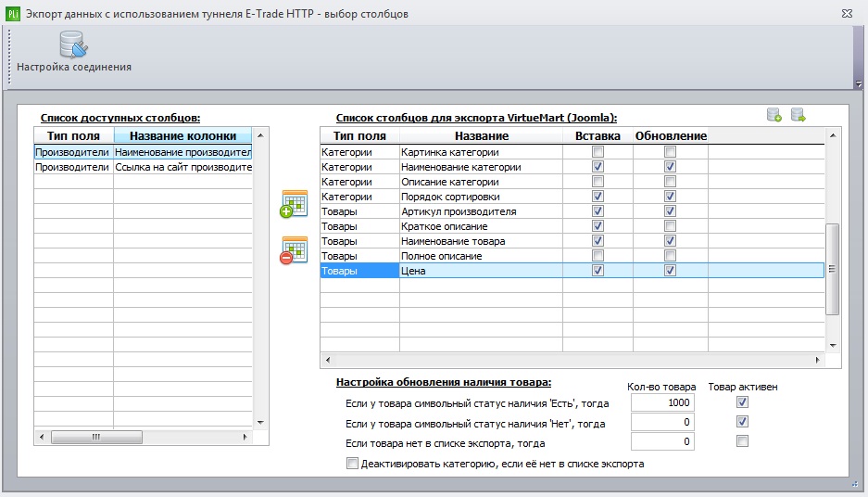Viewport: 868px width, 497px height.
Task: Enable Вставка for Полное описание
Action: (x=598, y=255)
